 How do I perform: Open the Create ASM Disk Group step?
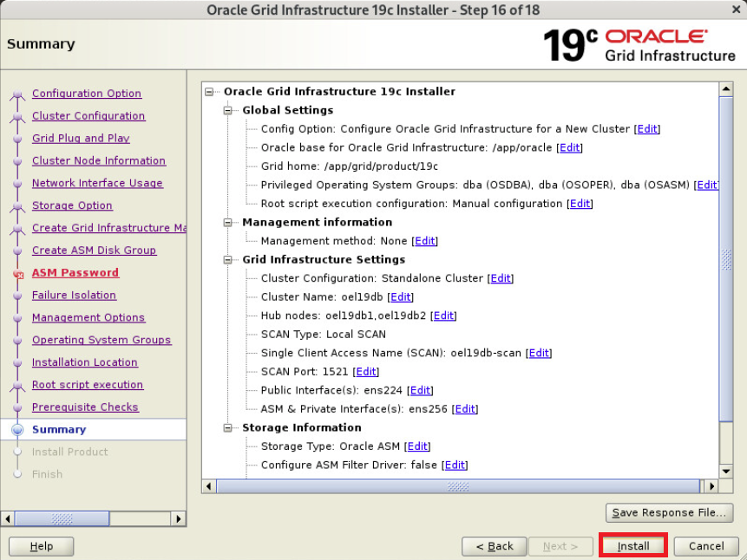pos(94,250)
